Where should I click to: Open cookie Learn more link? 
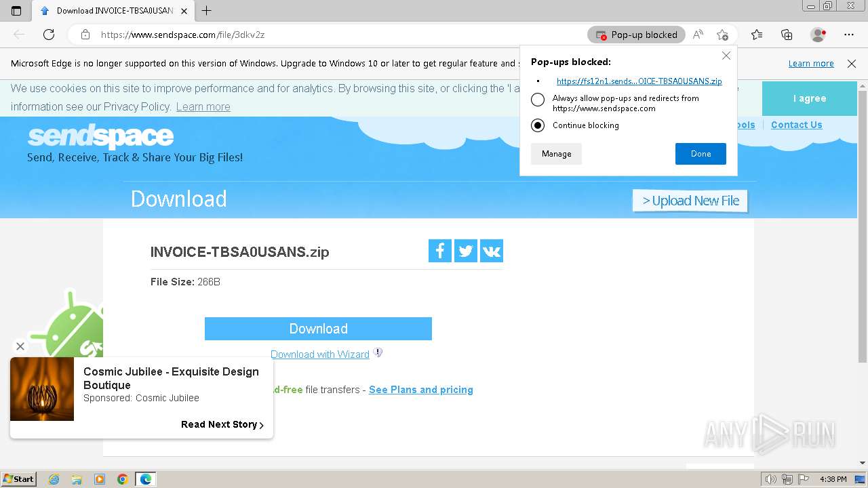coord(203,106)
